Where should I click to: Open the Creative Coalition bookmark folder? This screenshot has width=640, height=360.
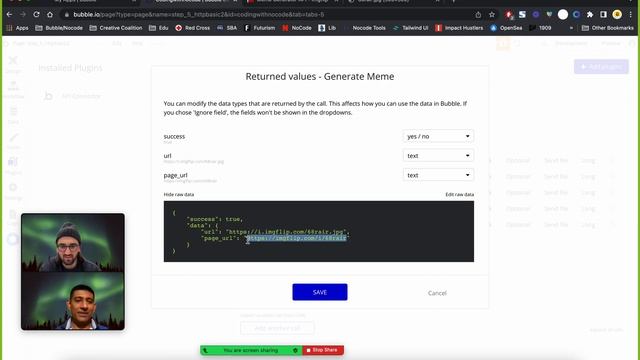(x=116, y=28)
